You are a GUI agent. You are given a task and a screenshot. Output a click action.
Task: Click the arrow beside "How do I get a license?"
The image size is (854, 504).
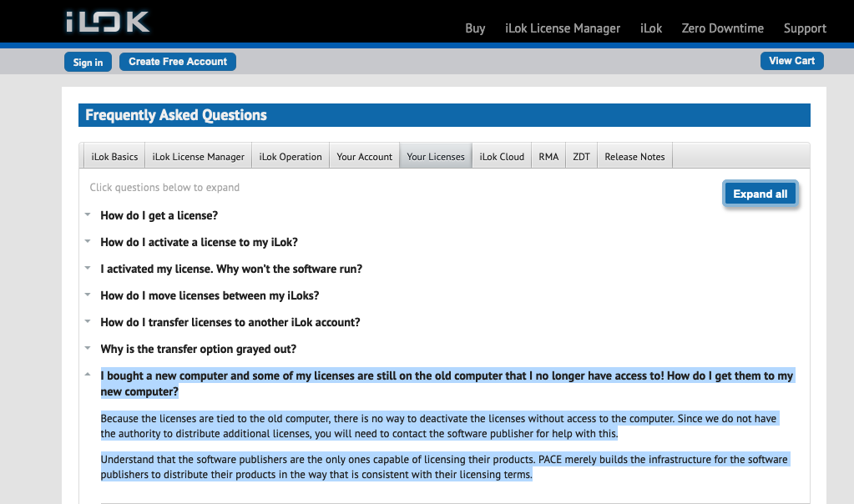coord(88,214)
